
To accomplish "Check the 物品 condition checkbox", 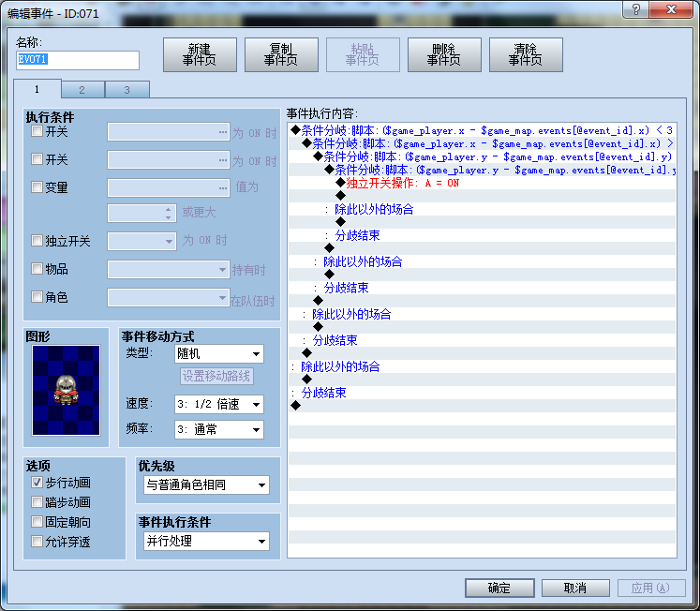I will (x=37, y=269).
